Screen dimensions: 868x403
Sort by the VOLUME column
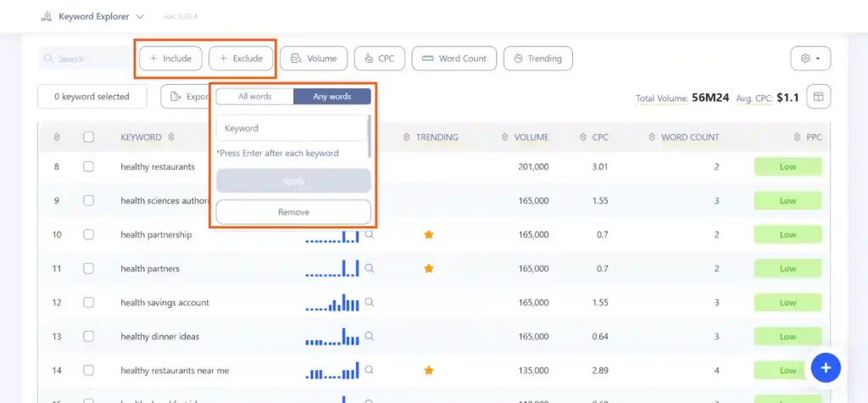504,137
